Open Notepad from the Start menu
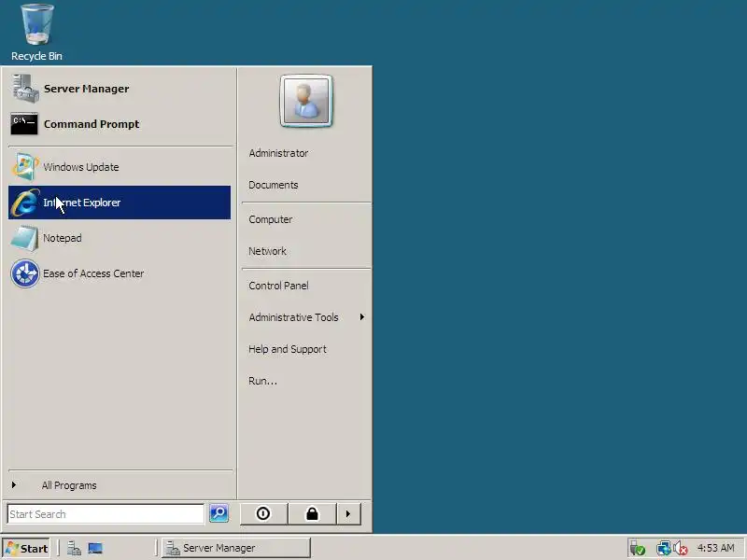This screenshot has height=560, width=747. coord(120,238)
